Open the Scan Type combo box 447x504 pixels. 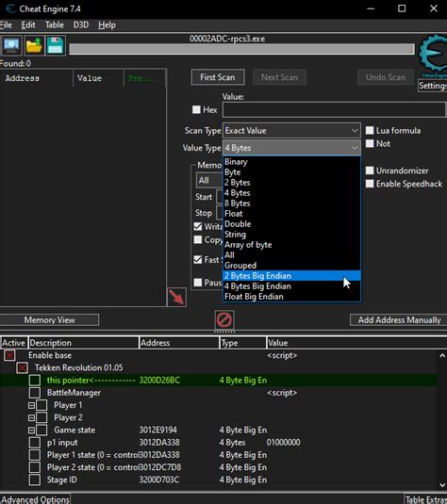(x=291, y=131)
